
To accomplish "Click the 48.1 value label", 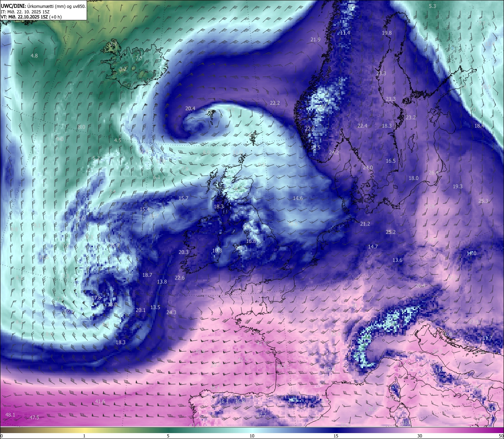I will [x=10, y=415].
